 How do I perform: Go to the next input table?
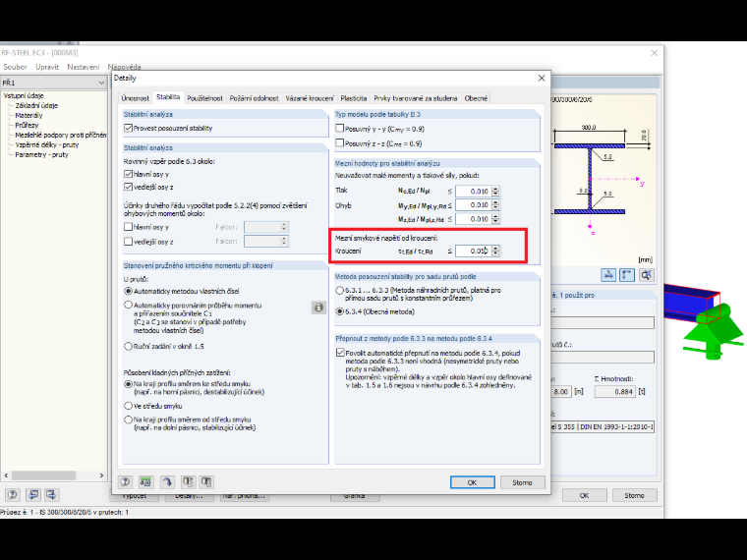51,495
